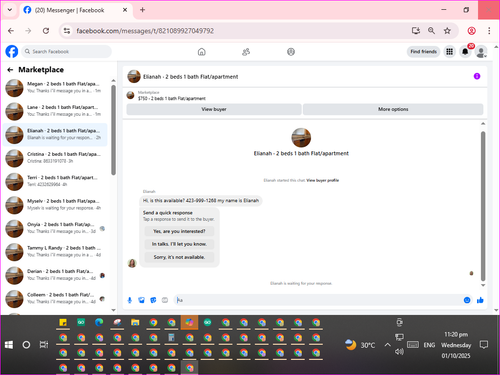The height and width of the screenshot is (375, 500).
Task: Click the attach photo icon
Action: [142, 300]
